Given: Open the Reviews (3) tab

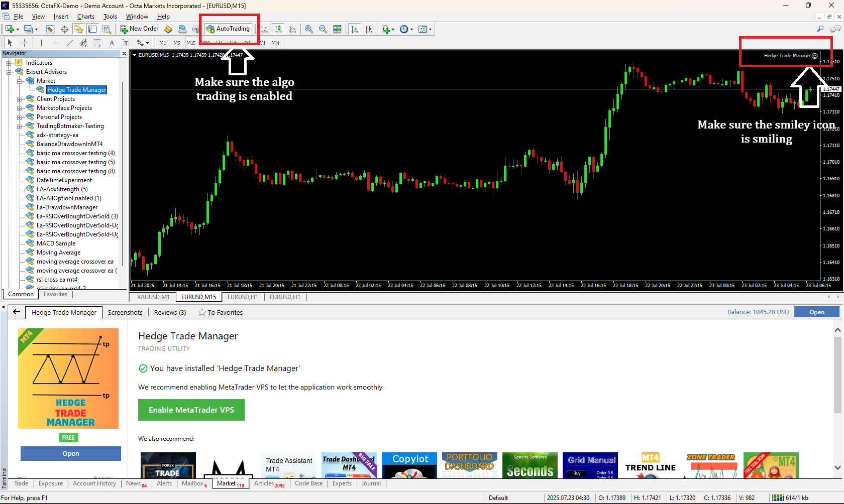Looking at the screenshot, I should (170, 312).
